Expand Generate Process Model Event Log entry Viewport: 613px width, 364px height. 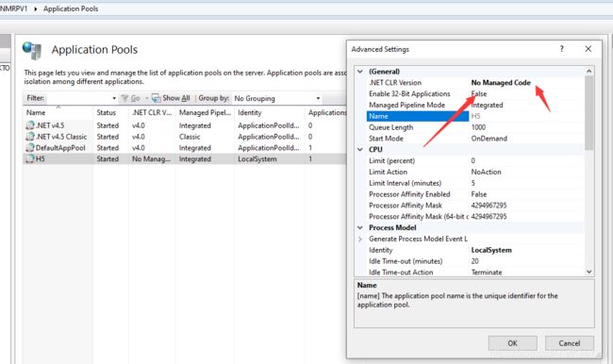point(360,239)
